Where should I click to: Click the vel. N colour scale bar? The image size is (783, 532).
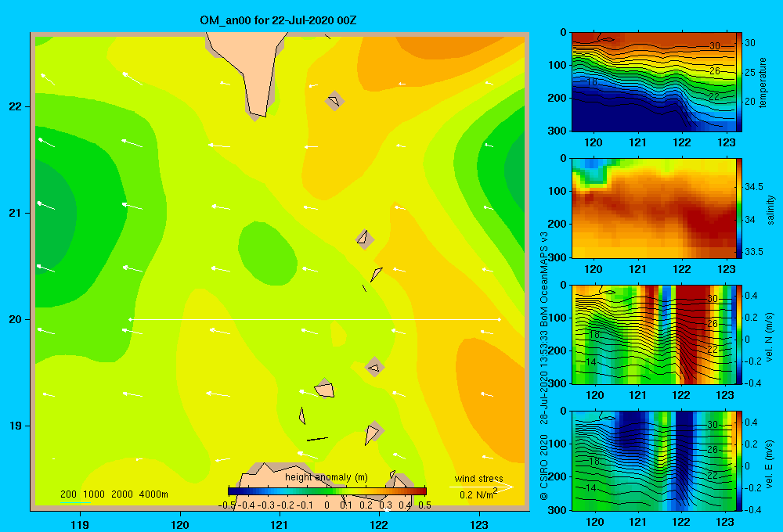739,334
